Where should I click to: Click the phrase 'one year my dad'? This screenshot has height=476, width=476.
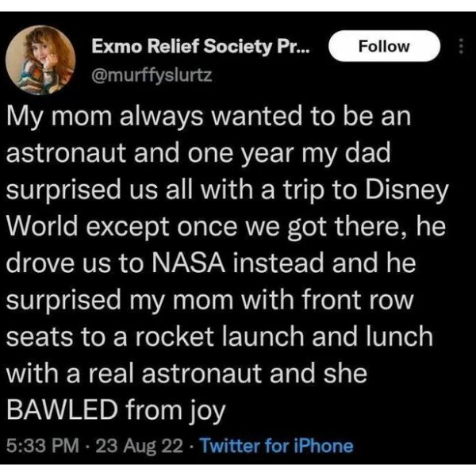tap(289, 155)
